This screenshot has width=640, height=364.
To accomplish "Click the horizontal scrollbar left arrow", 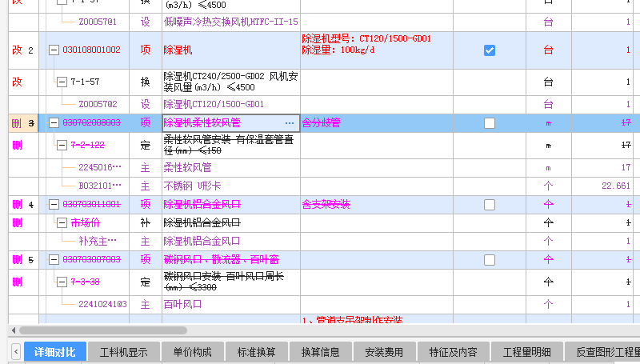I will 14,330.
